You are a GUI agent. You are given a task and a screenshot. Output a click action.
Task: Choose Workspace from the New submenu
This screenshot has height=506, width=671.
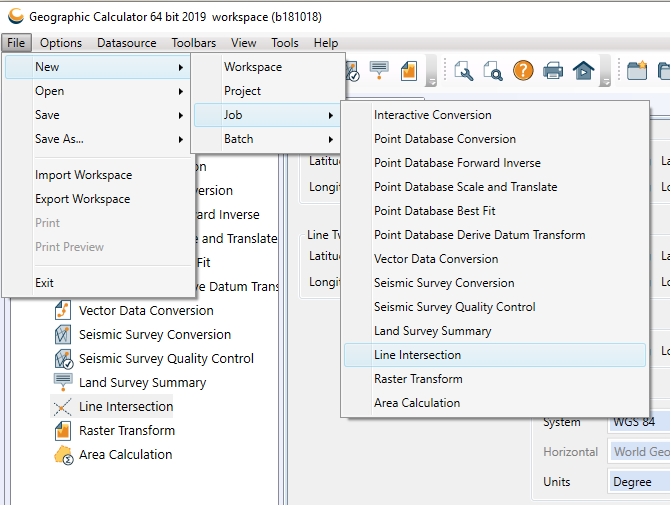coord(253,67)
